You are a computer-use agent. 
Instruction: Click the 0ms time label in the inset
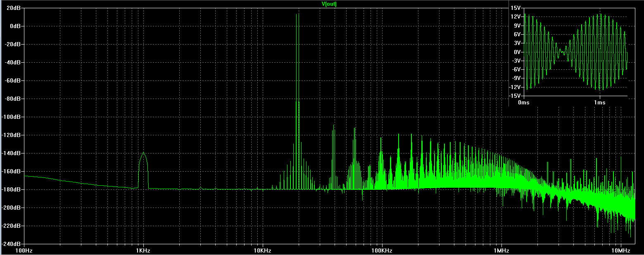[x=524, y=102]
